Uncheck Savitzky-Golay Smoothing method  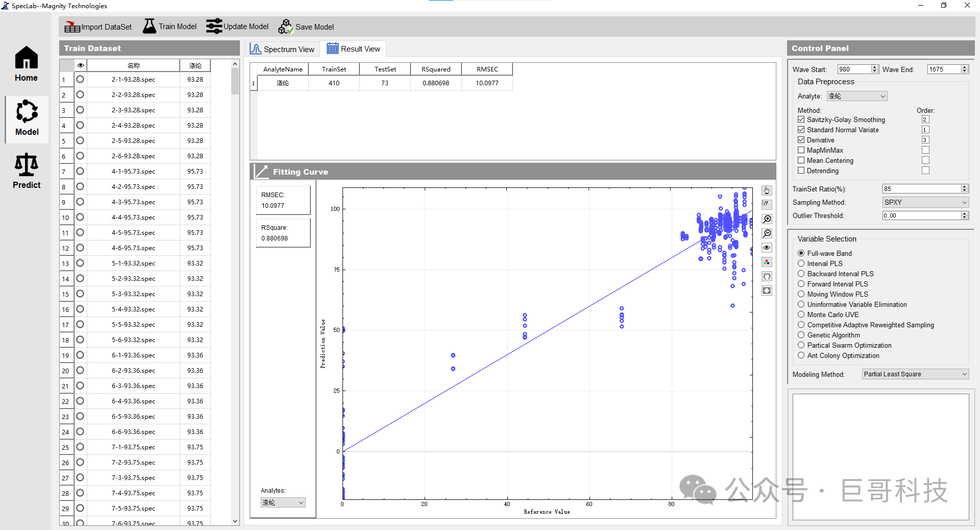[x=801, y=119]
